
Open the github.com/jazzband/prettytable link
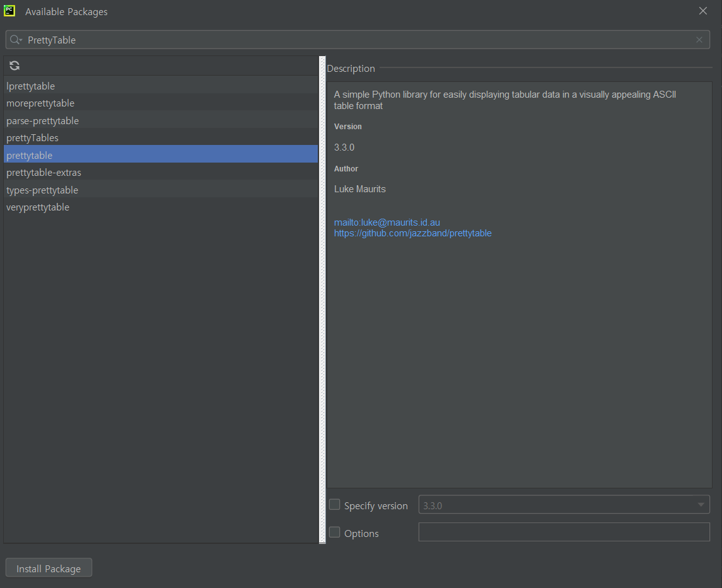(x=412, y=233)
